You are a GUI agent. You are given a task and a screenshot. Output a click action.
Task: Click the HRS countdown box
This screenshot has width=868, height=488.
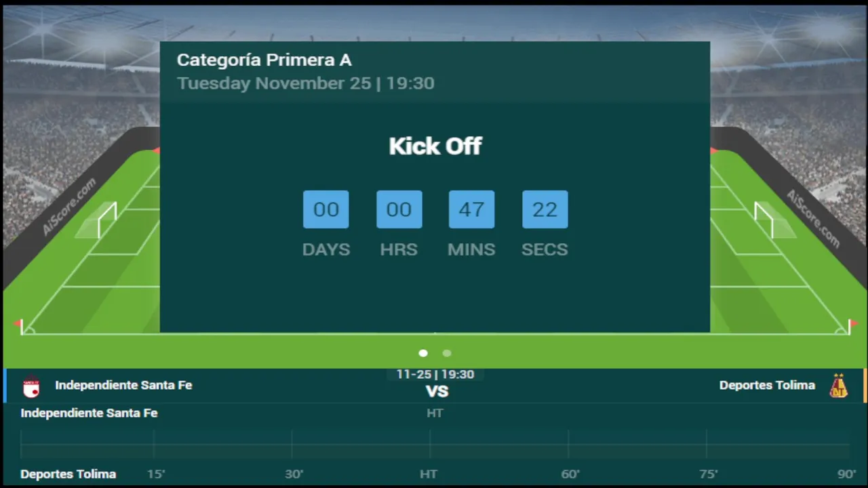(399, 209)
